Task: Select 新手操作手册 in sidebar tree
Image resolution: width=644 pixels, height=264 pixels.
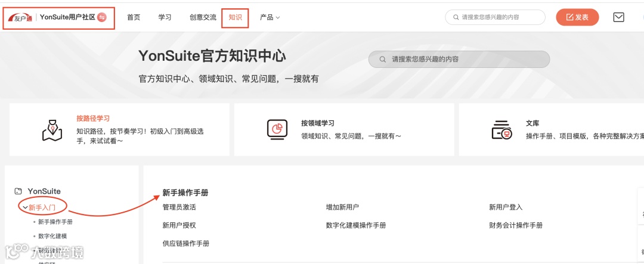Action: [x=55, y=222]
